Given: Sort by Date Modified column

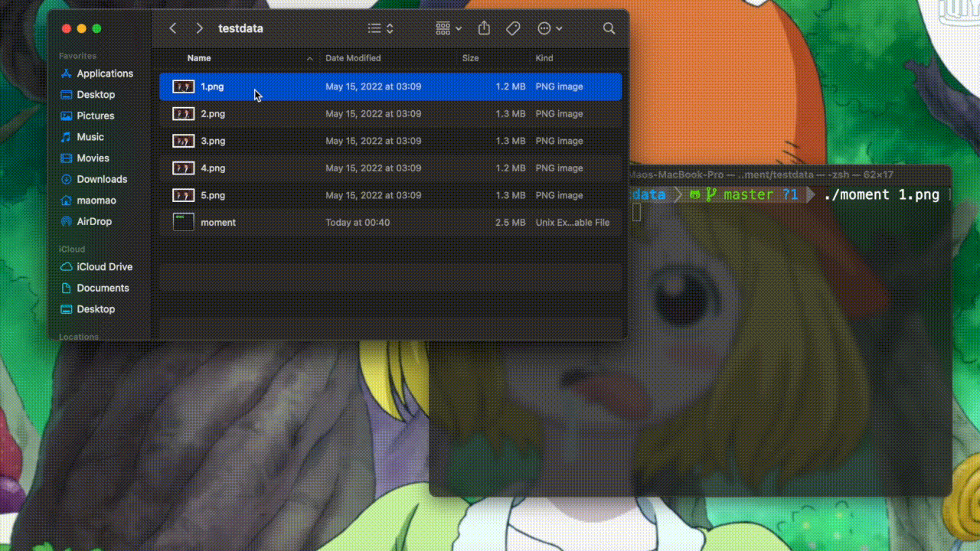Looking at the screenshot, I should [x=353, y=58].
